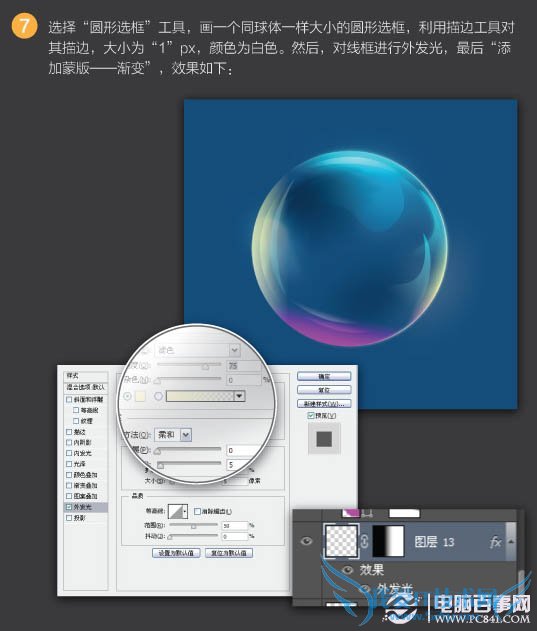This screenshot has width=537, height=631.
Task: Enable the 等高线 sub-option checkbox under 斜面和浮雕
Action: (76, 410)
